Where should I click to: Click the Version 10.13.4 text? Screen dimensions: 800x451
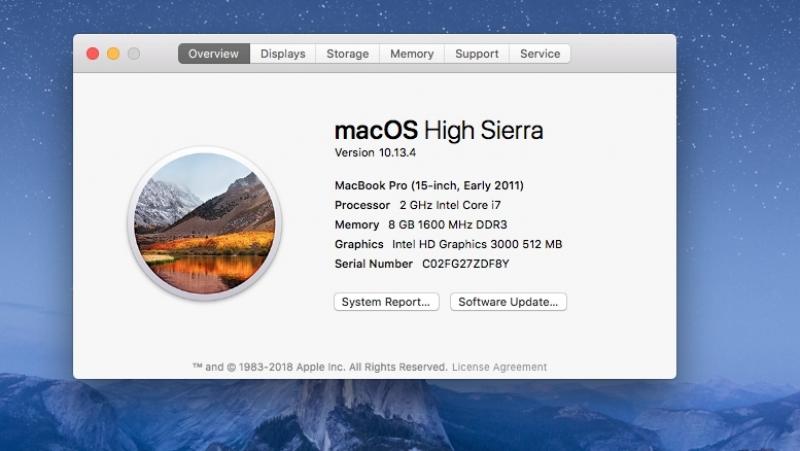pos(375,153)
